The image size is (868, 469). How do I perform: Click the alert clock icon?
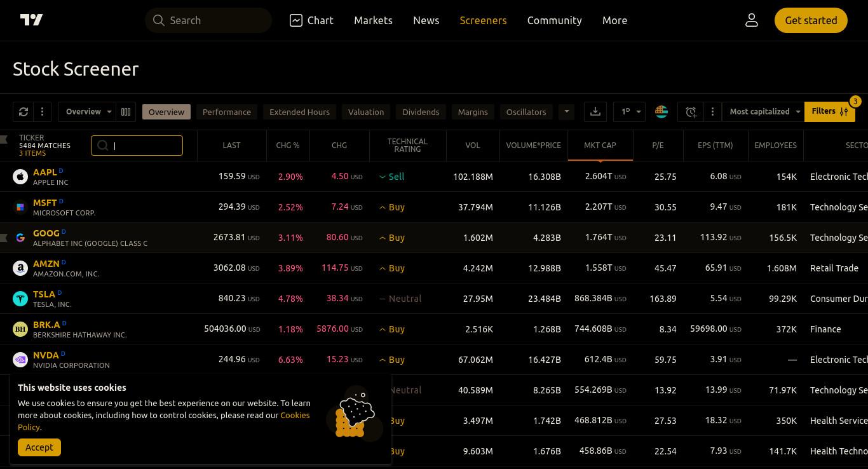pyautogui.click(x=691, y=112)
